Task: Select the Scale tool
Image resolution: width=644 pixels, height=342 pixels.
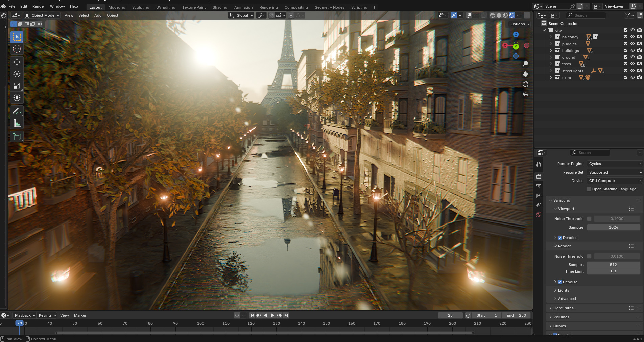Action: (x=17, y=86)
